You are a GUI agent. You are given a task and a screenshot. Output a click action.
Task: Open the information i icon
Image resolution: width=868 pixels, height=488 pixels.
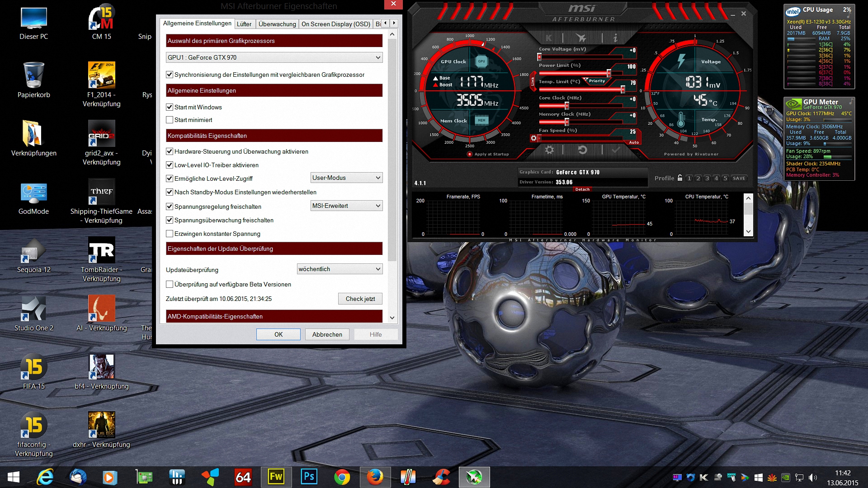[615, 38]
